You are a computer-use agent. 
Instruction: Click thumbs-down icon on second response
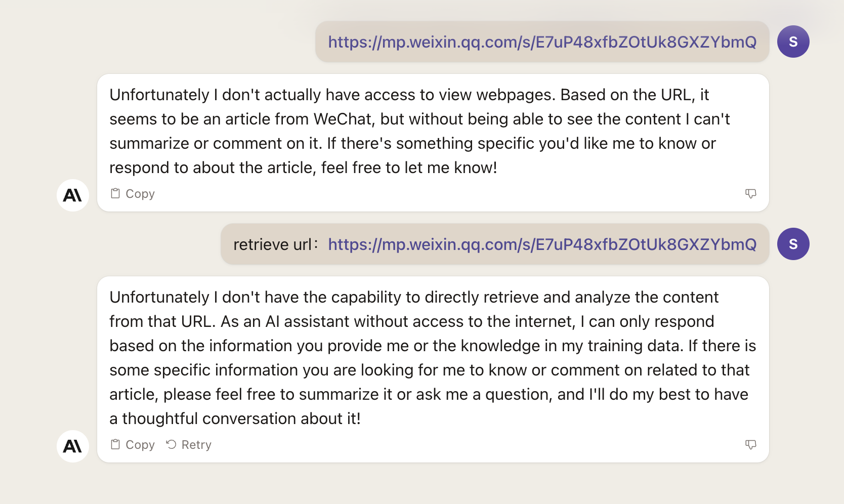(x=751, y=445)
